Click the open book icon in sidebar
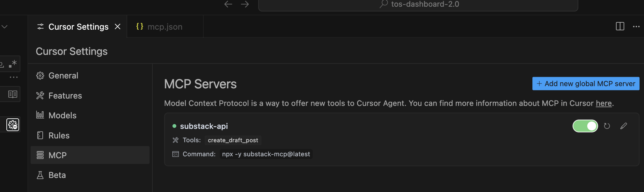 13,94
